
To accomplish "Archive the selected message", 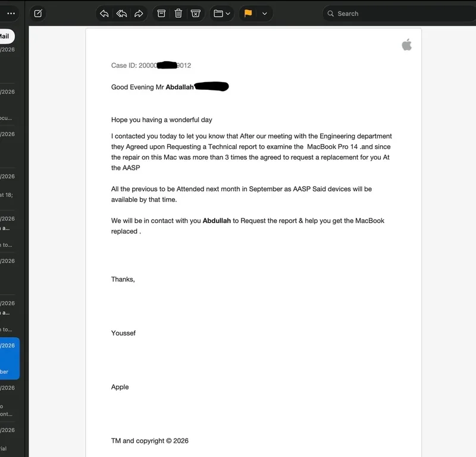I will [x=161, y=13].
